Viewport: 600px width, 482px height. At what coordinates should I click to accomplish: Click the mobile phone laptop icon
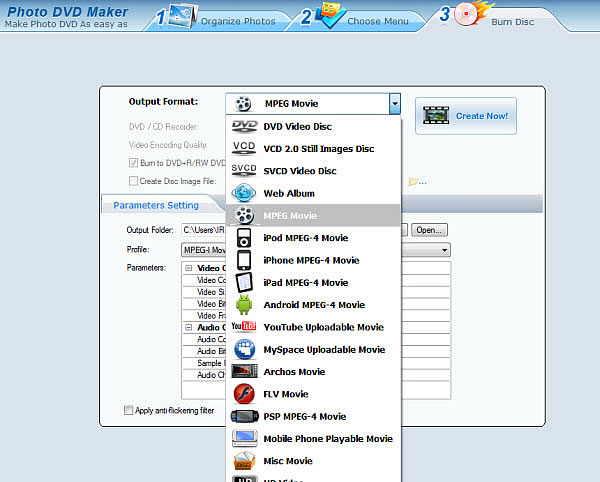245,438
